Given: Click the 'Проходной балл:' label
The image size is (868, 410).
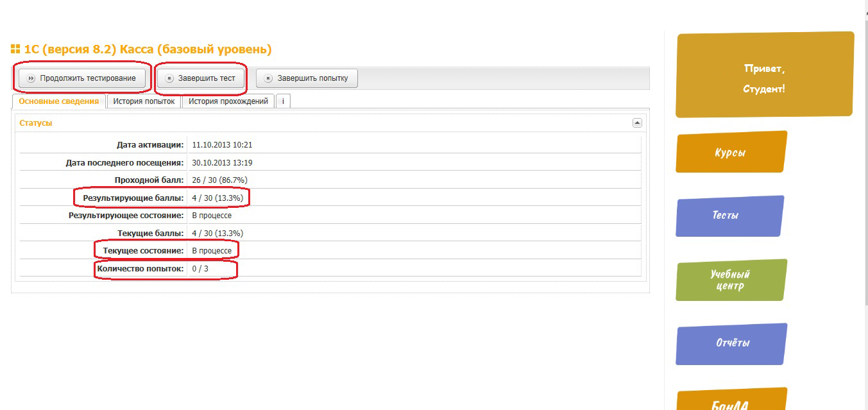Looking at the screenshot, I should [149, 180].
